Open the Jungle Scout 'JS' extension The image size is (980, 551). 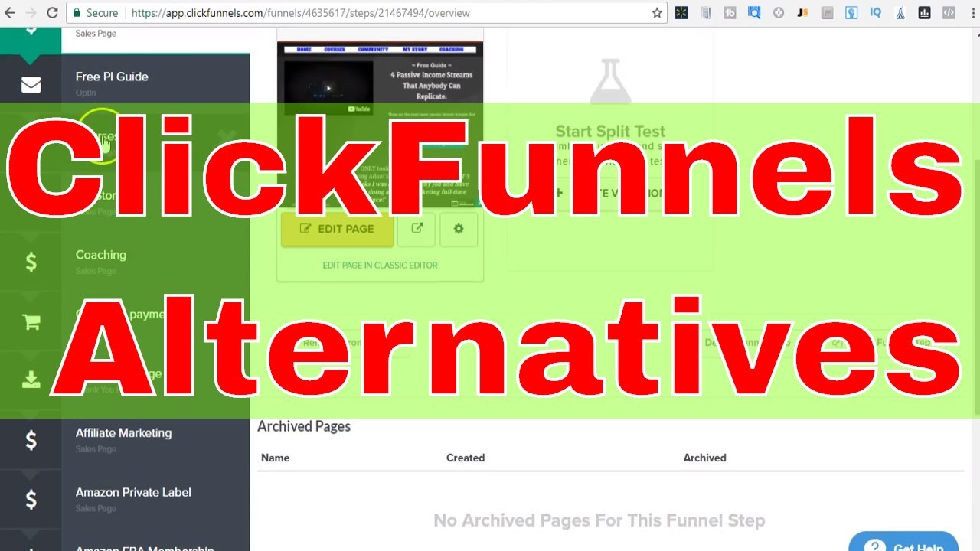[x=802, y=13]
